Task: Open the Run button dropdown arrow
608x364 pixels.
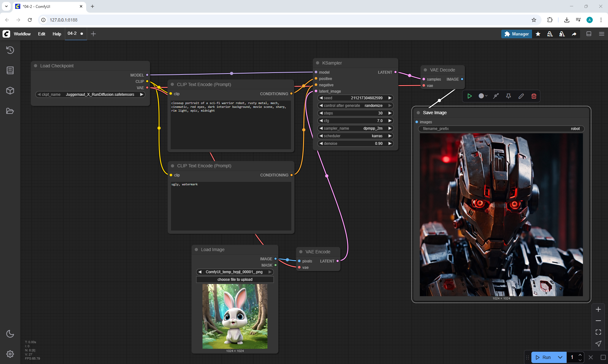Action: coord(560,357)
